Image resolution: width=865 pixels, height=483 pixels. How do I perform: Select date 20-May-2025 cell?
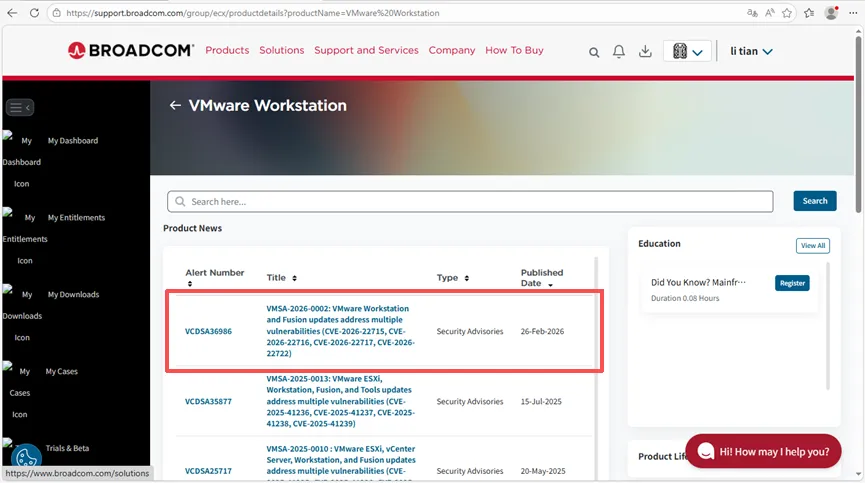tap(543, 471)
